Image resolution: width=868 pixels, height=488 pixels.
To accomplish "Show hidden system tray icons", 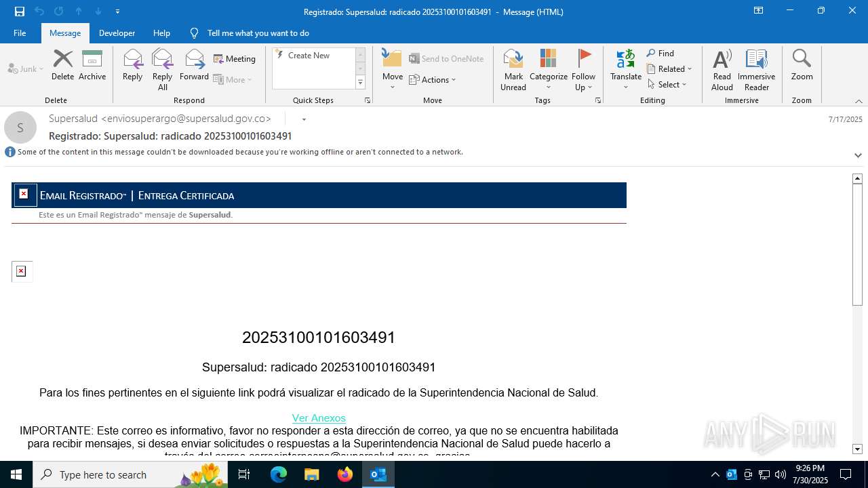I will [715, 474].
